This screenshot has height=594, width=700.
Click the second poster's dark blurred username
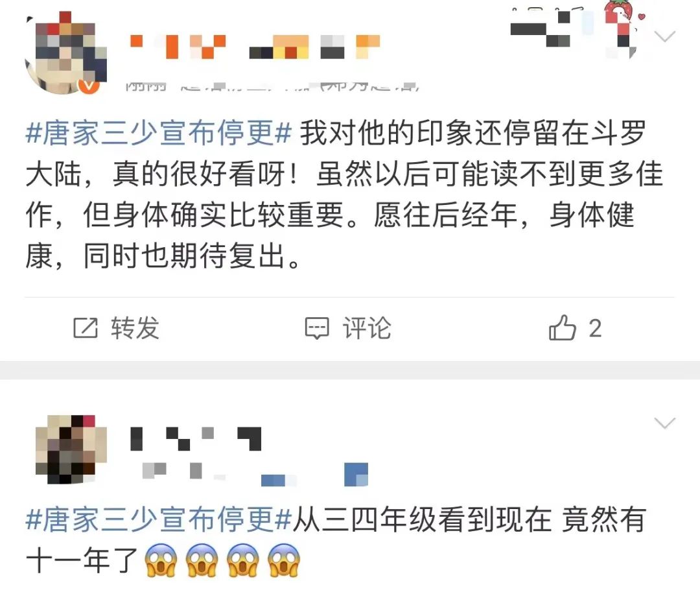coord(196,438)
